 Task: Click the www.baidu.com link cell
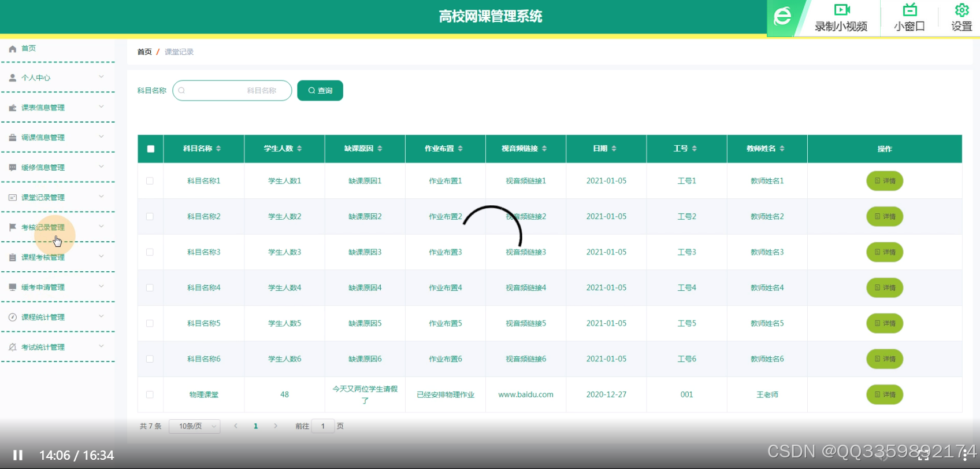tap(526, 394)
